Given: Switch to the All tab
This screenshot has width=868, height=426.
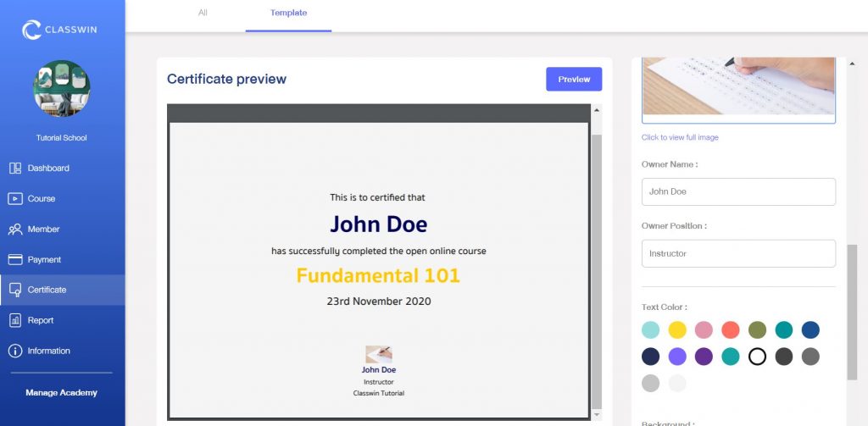Looking at the screenshot, I should point(203,13).
